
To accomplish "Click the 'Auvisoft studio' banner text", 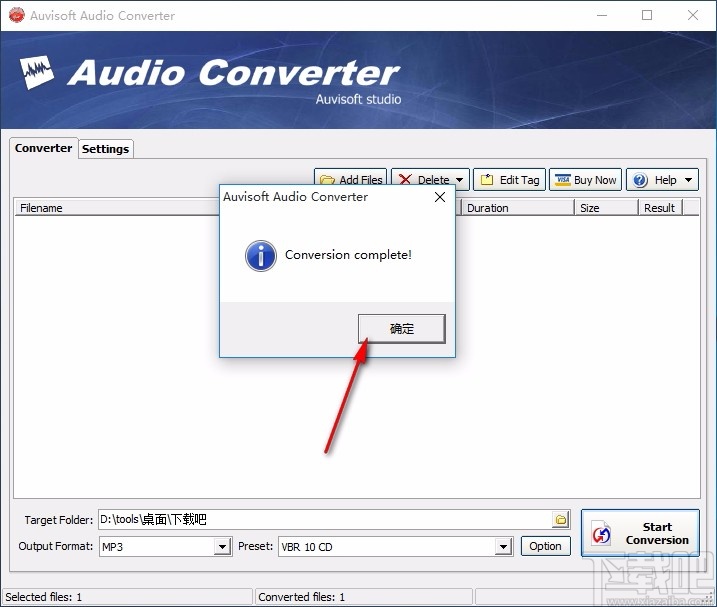I will 358,99.
